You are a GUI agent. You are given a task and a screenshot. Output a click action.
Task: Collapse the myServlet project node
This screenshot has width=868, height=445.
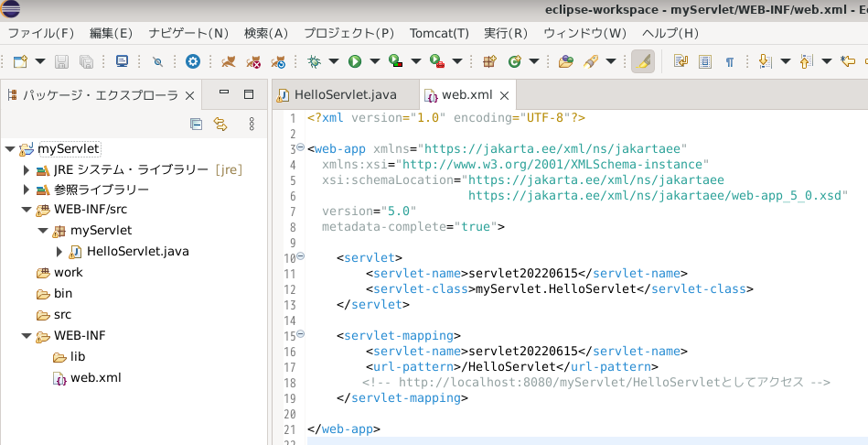tap(9, 149)
